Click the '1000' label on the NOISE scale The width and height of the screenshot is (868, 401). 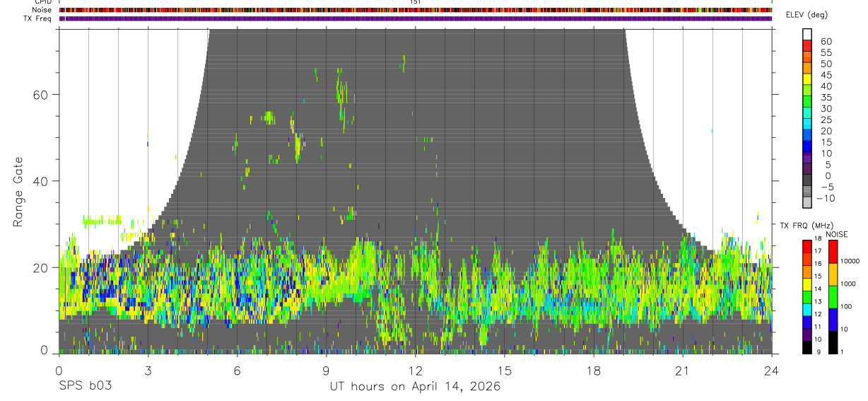click(x=848, y=284)
